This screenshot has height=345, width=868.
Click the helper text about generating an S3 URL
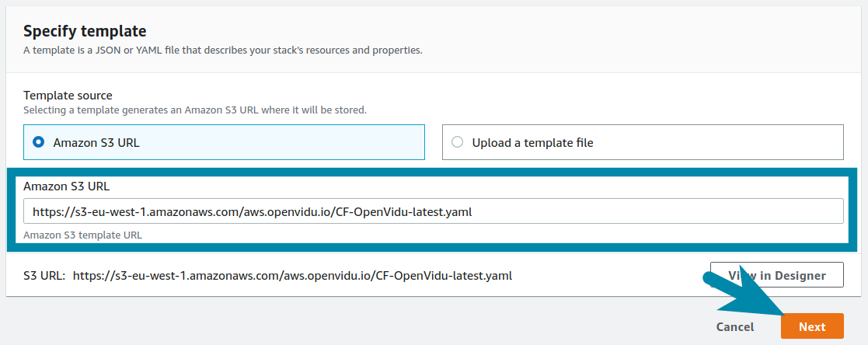pos(195,110)
